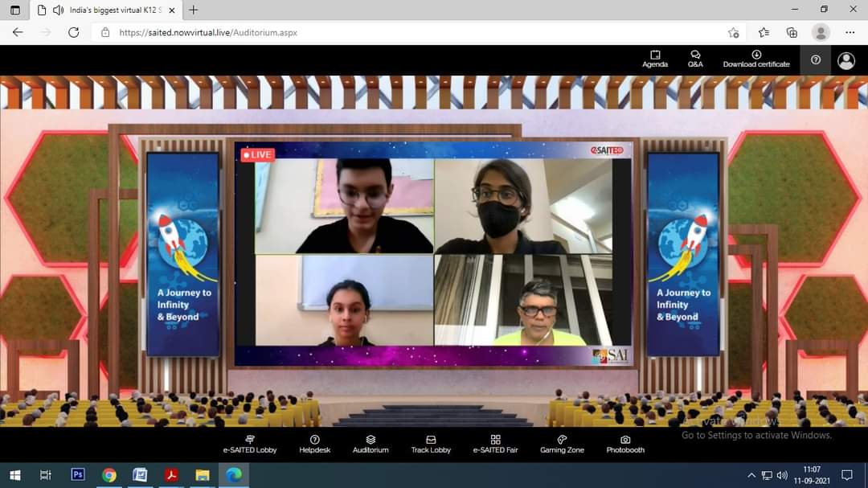Screen dimensions: 868x488
Task: Open Edge settings and more menu
Action: click(x=850, y=33)
